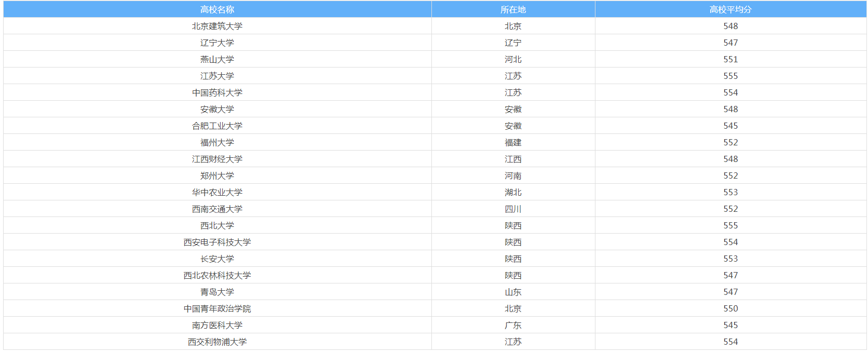Click score 545 in 南方医科大学 row
The height and width of the screenshot is (352, 868).
pos(730,325)
